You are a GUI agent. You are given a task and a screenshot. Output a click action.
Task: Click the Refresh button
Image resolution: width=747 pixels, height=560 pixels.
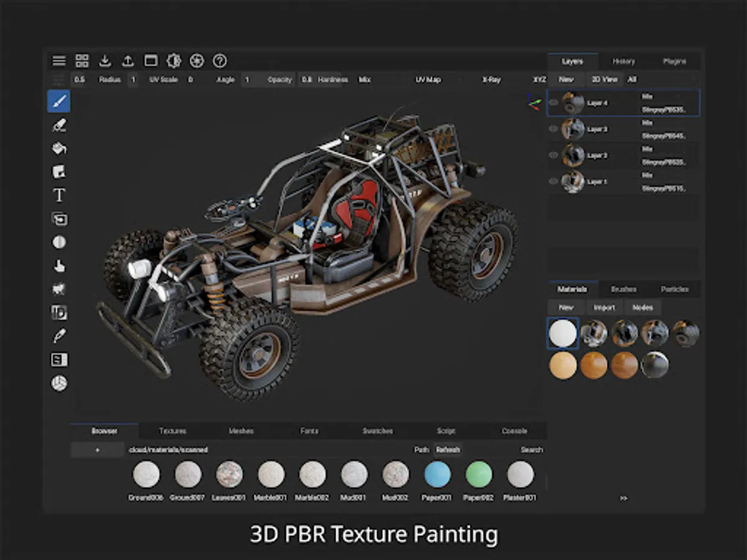[448, 449]
